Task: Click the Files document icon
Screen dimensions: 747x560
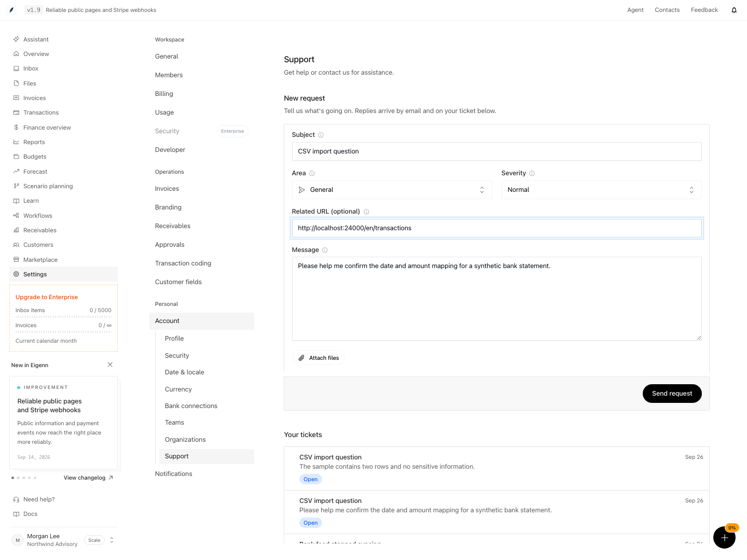Action: coord(16,83)
